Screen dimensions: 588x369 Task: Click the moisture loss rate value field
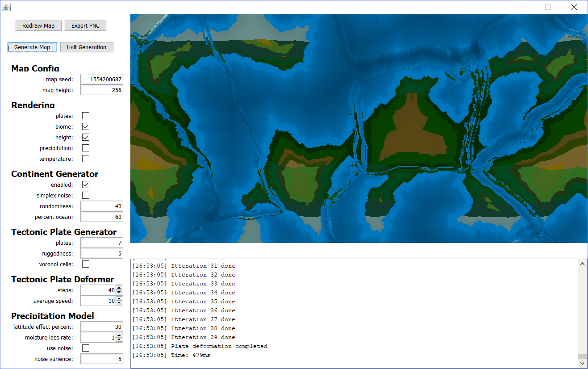click(x=98, y=337)
